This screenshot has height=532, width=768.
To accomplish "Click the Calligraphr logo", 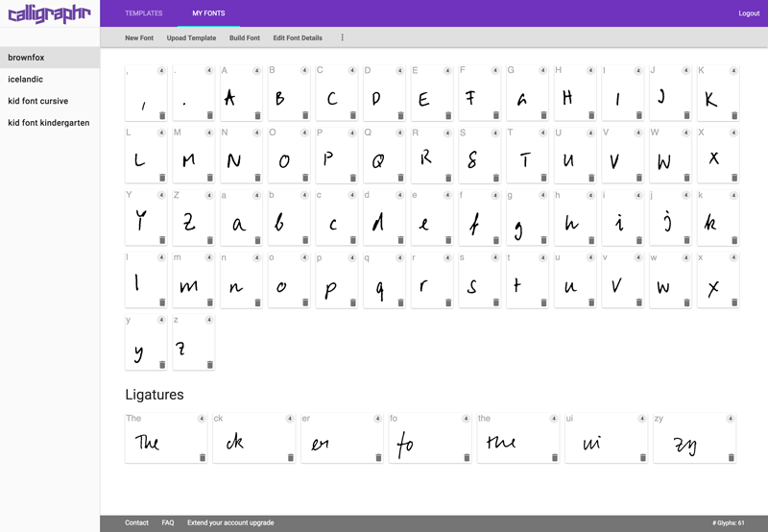I will pos(49,14).
